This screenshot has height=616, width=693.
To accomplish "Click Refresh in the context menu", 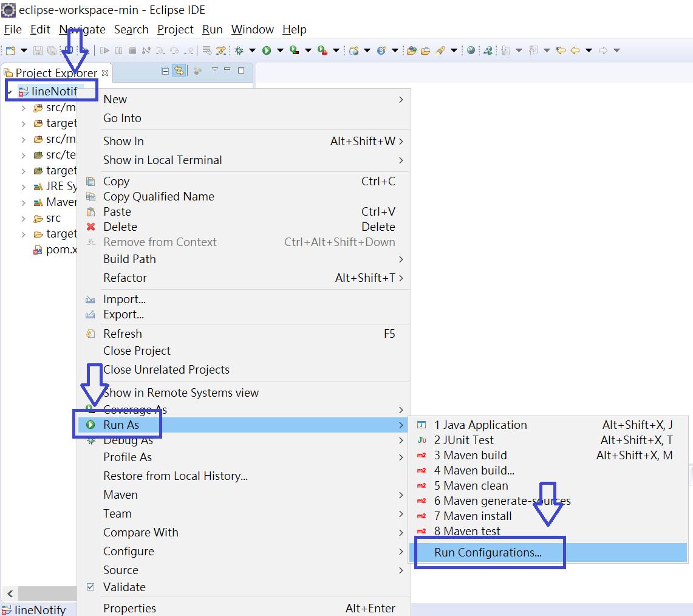I will [x=244, y=334].
